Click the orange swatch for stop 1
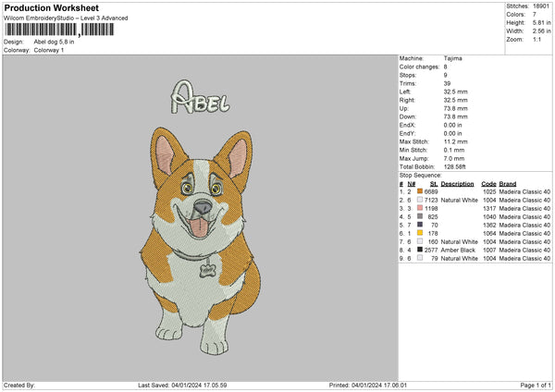 pos(420,190)
